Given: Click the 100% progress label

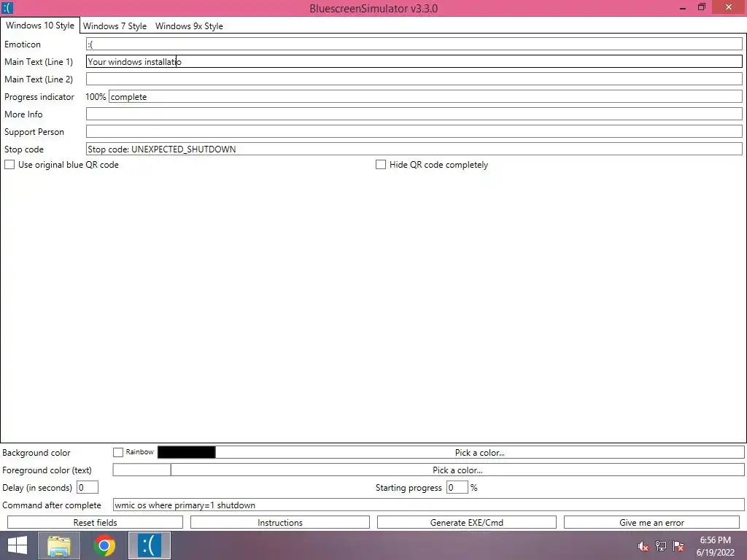Looking at the screenshot, I should click(x=96, y=97).
